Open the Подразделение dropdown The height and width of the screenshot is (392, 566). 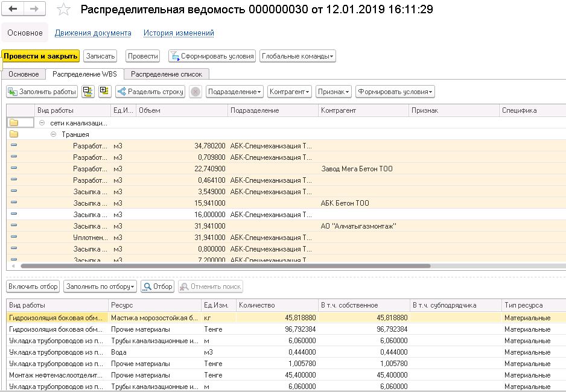point(234,92)
